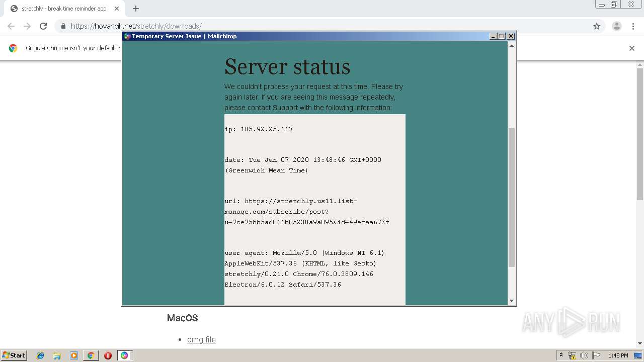
Task: Close the Temporary Server Issue window
Action: [511, 36]
